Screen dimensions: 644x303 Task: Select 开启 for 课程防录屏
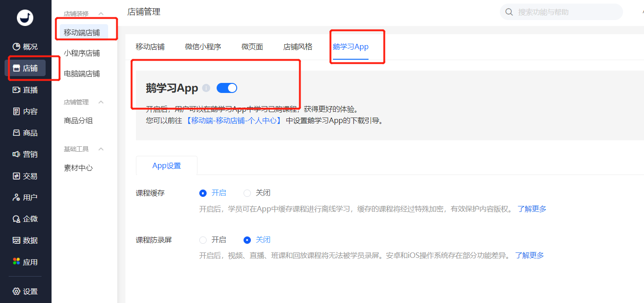coord(203,240)
